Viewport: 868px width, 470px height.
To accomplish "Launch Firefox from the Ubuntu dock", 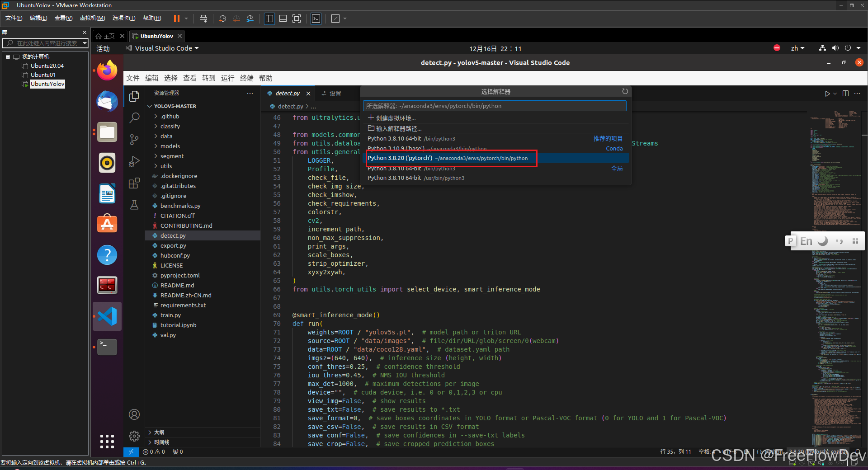I will tap(107, 70).
